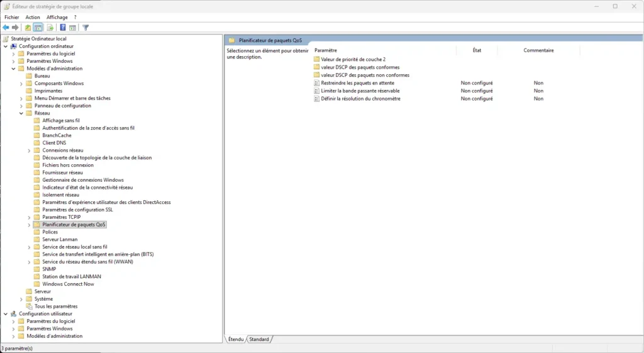
Task: Select Station de travail LANMAN item
Action: click(72, 277)
